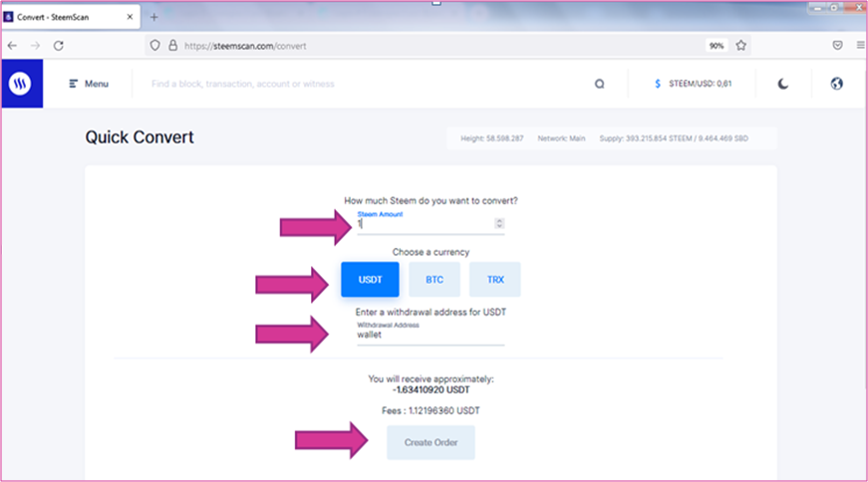This screenshot has width=868, height=482.
Task: Go back with browser back arrow
Action: pos(12,46)
